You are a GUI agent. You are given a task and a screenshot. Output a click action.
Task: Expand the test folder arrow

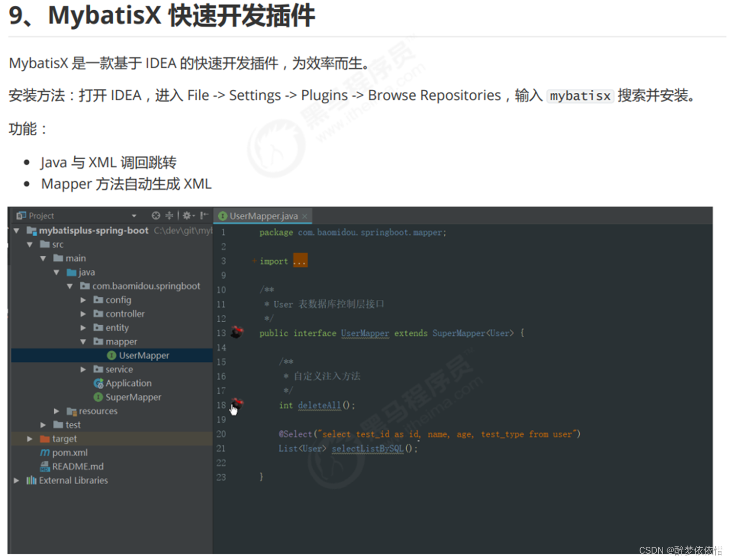(43, 425)
